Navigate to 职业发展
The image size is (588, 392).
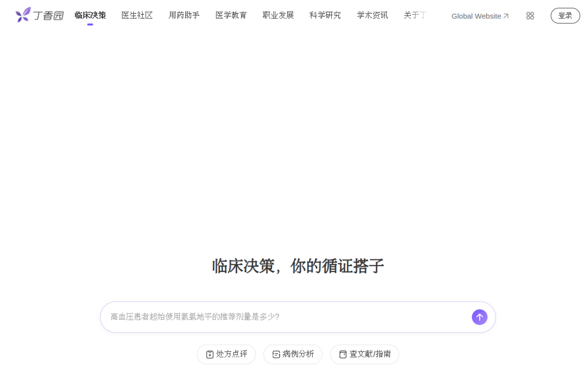click(x=278, y=15)
